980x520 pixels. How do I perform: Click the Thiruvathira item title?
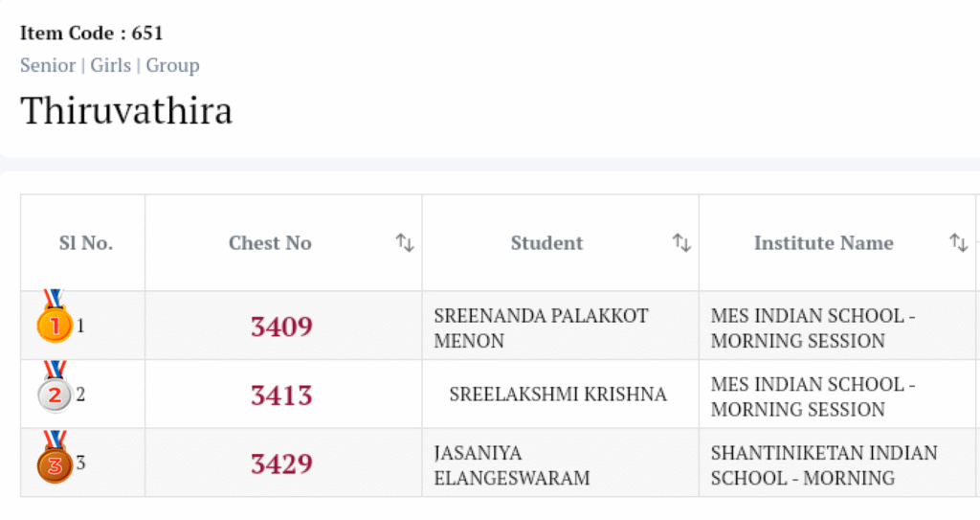pos(126,111)
